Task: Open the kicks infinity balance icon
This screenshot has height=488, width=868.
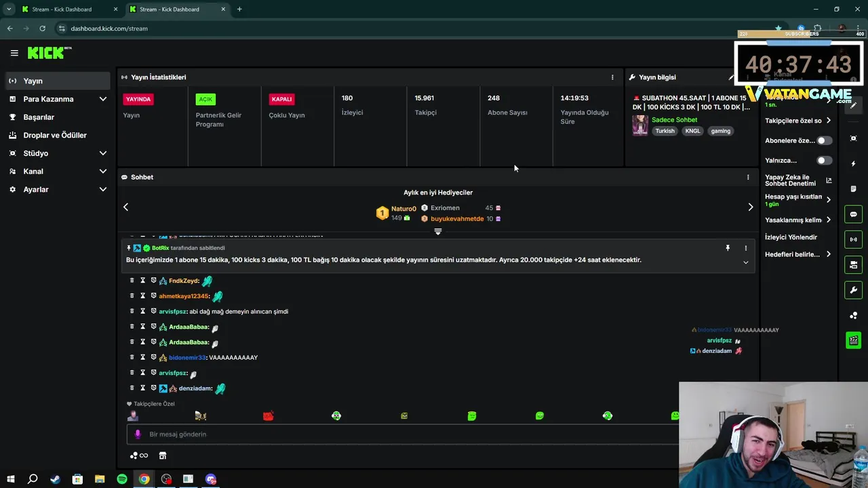Action: 138,455
